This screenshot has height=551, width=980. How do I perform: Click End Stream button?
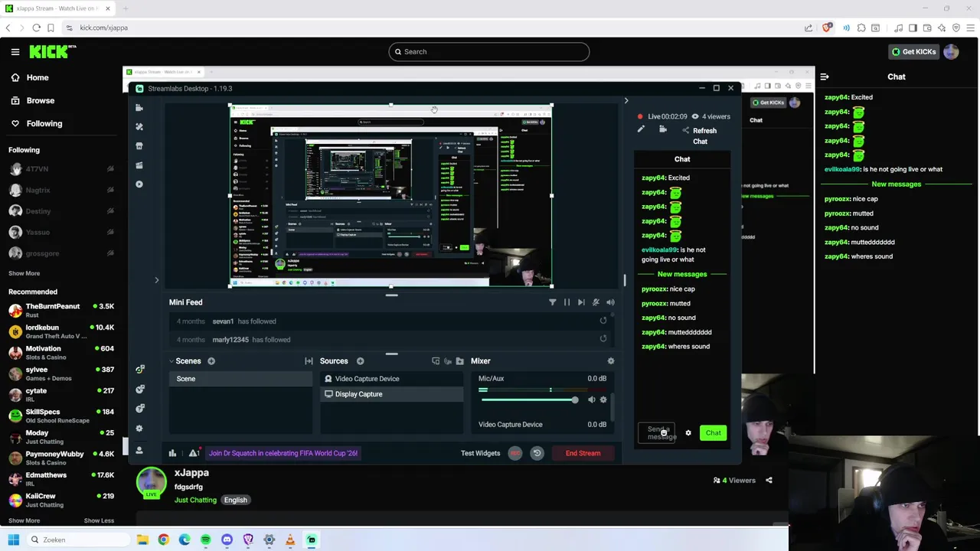(x=583, y=453)
